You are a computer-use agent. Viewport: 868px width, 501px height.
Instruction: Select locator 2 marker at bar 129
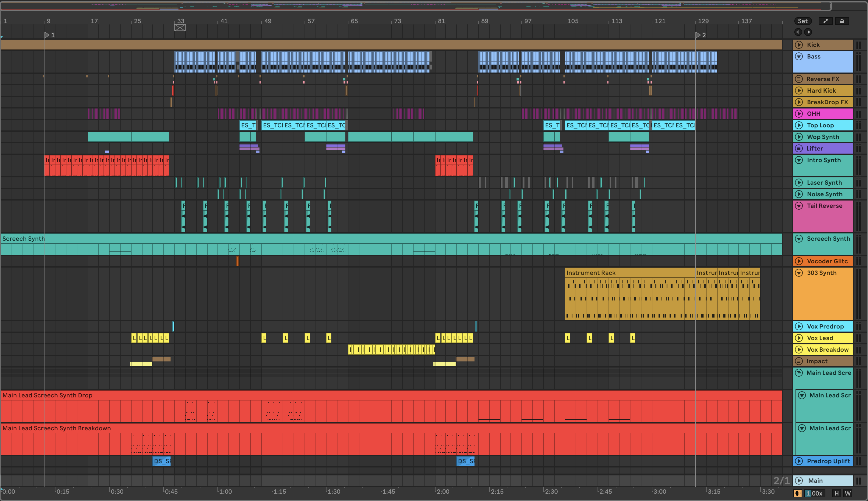coord(698,35)
